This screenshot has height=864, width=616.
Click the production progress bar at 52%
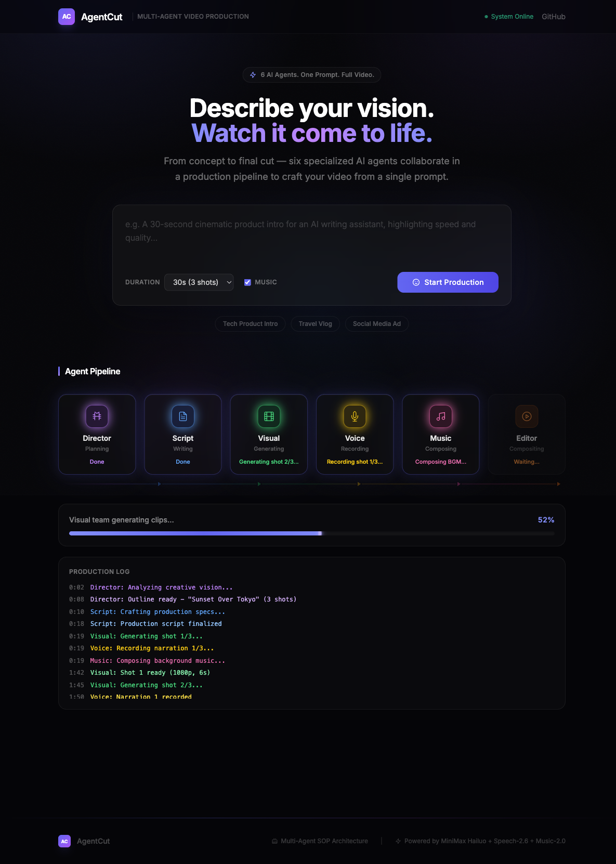pos(312,533)
